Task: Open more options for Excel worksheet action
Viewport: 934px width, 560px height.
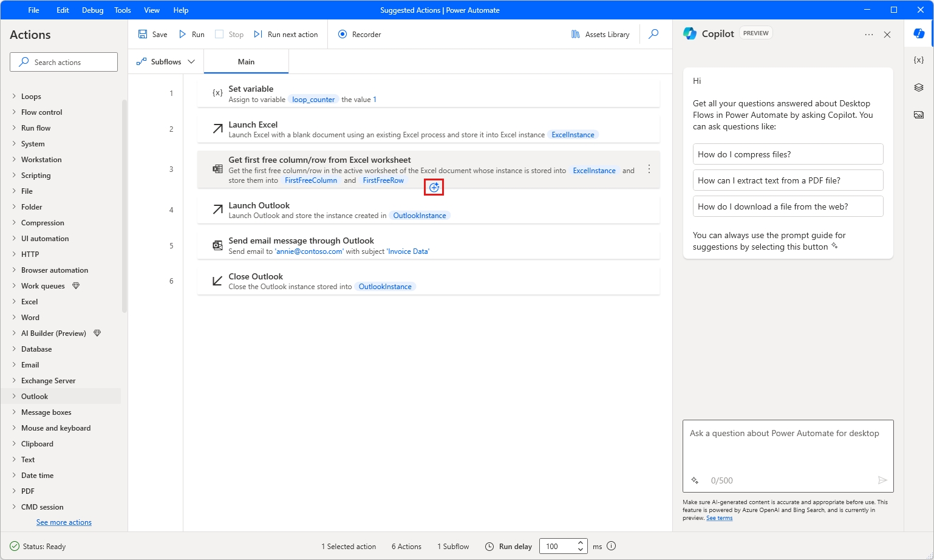Action: (649, 169)
